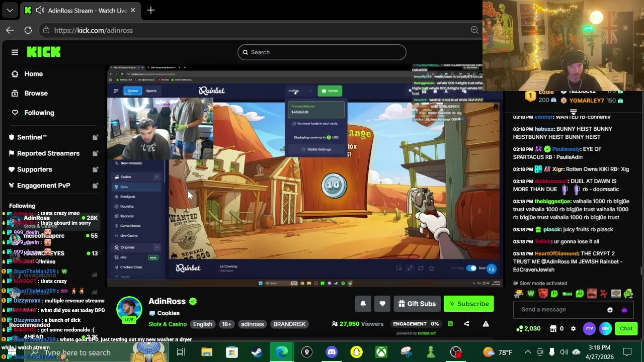This screenshot has height=362, width=644.
Task: Share the stream
Action: point(466,324)
